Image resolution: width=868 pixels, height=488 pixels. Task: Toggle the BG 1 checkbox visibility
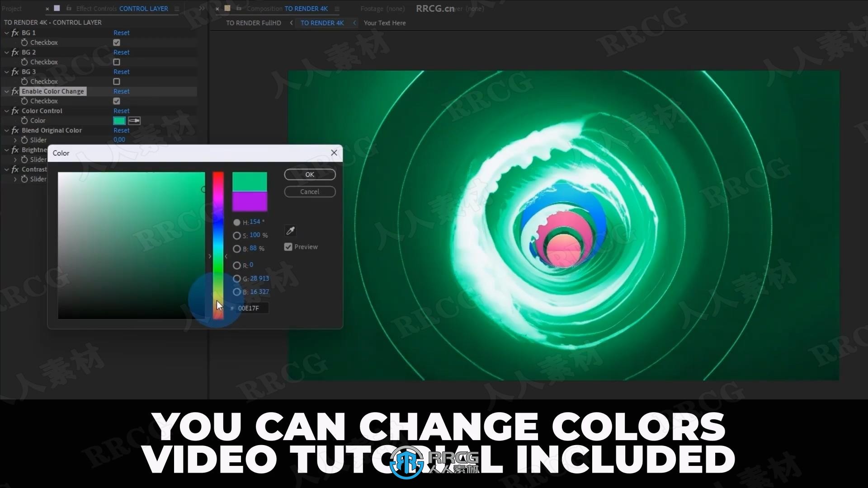point(117,42)
